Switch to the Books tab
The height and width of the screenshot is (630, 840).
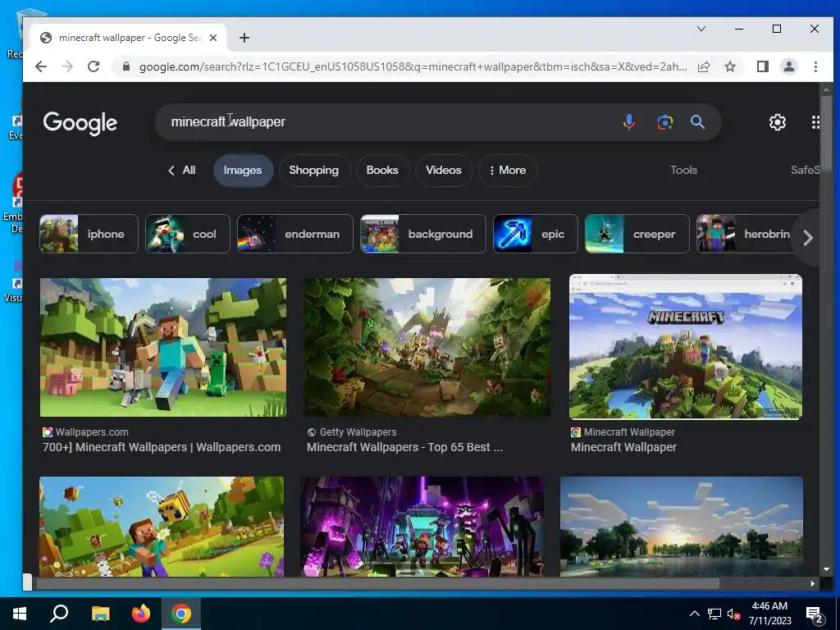pyautogui.click(x=382, y=171)
